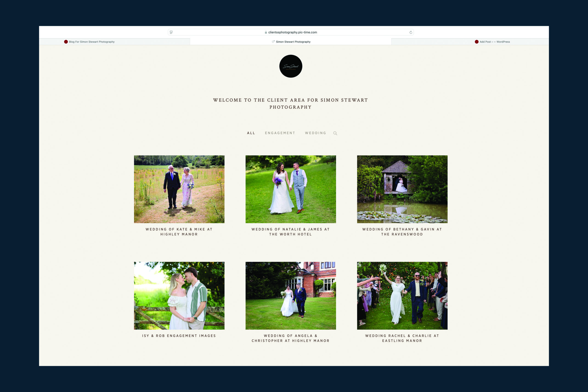Viewport: 588px width, 392px height.
Task: Click the red favicon on Blog tab
Action: 66,42
